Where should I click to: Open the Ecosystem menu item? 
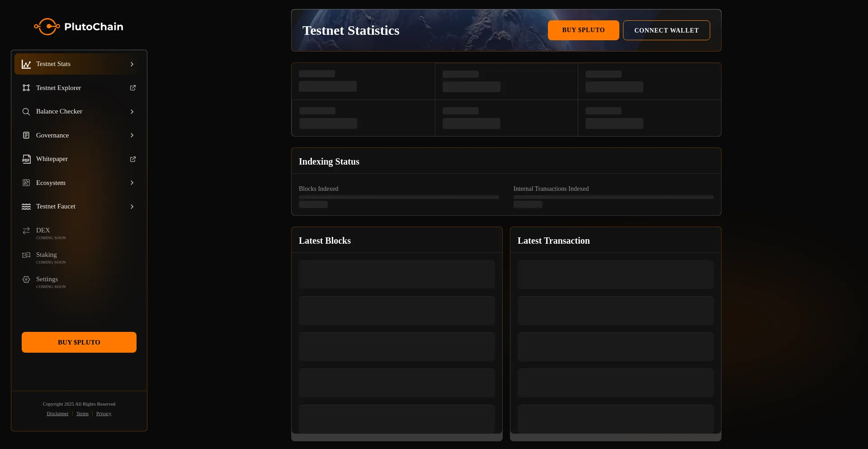click(51, 183)
